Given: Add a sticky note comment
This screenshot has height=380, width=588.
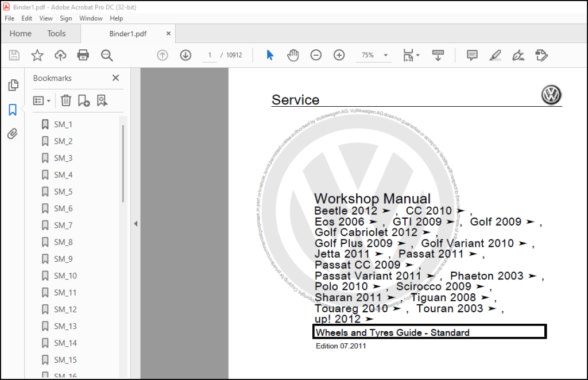Looking at the screenshot, I should tap(472, 56).
